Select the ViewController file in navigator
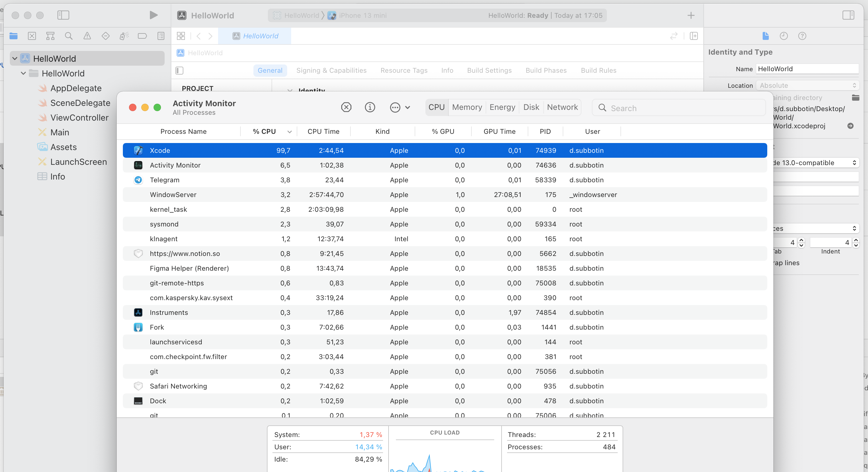Screen dimensions: 868x472 [x=79, y=118]
